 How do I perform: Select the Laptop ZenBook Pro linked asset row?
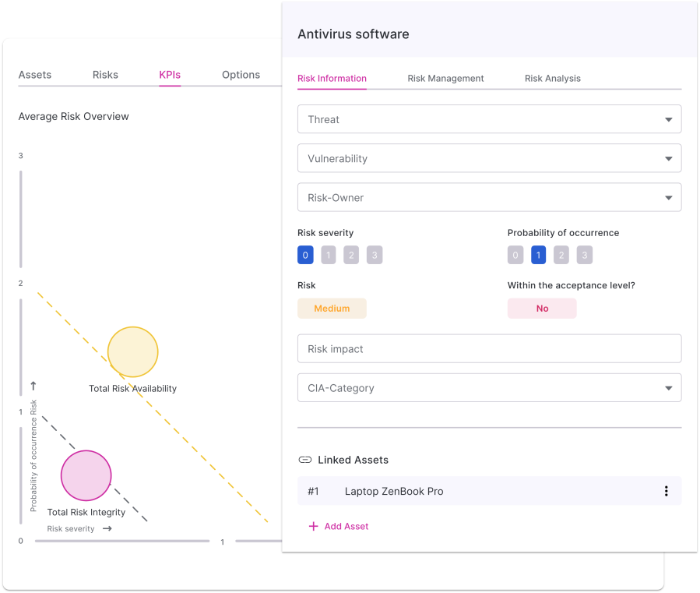point(467,491)
